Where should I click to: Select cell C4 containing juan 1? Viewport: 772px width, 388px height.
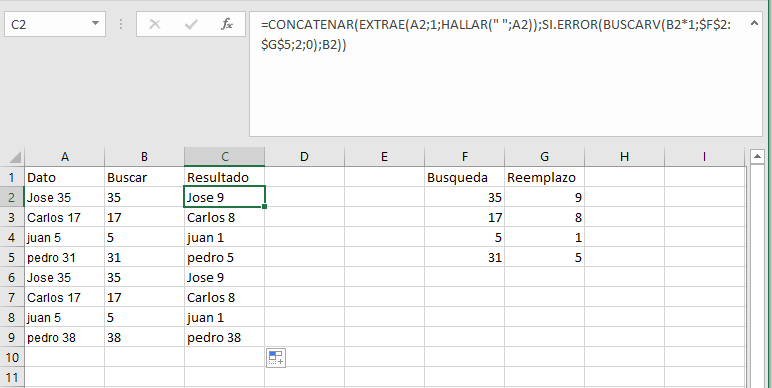(x=225, y=237)
